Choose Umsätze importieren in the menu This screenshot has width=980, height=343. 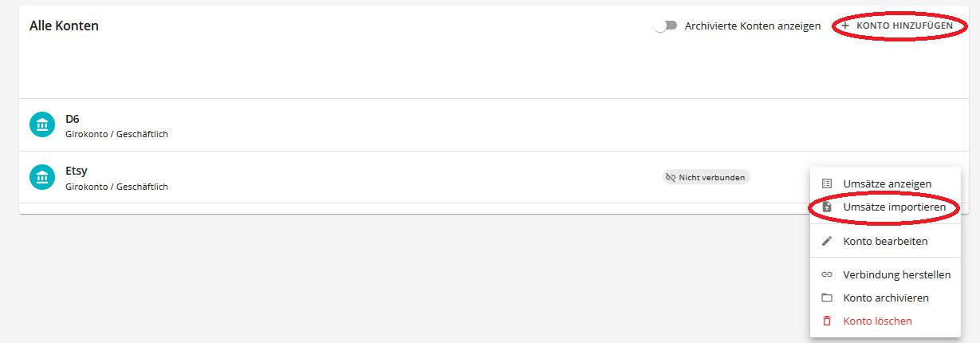(x=885, y=207)
